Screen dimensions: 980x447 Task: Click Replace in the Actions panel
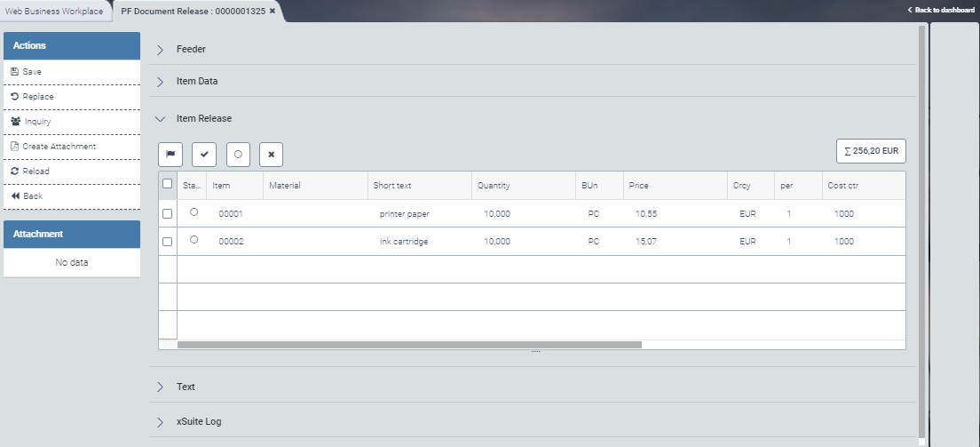coord(37,97)
